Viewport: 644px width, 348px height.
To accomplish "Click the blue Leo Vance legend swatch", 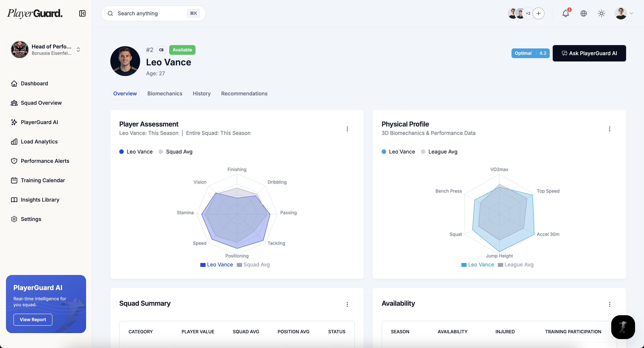I will pyautogui.click(x=203, y=265).
